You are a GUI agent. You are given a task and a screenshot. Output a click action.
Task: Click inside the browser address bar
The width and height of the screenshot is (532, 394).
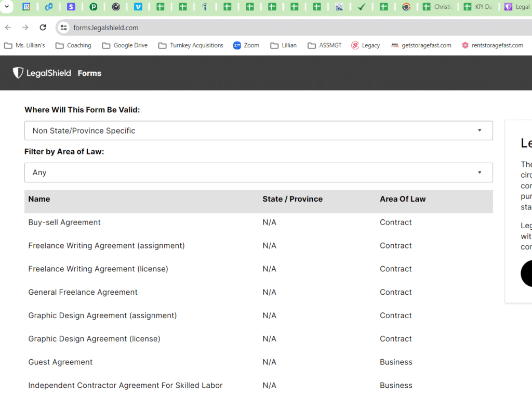[x=156, y=27]
